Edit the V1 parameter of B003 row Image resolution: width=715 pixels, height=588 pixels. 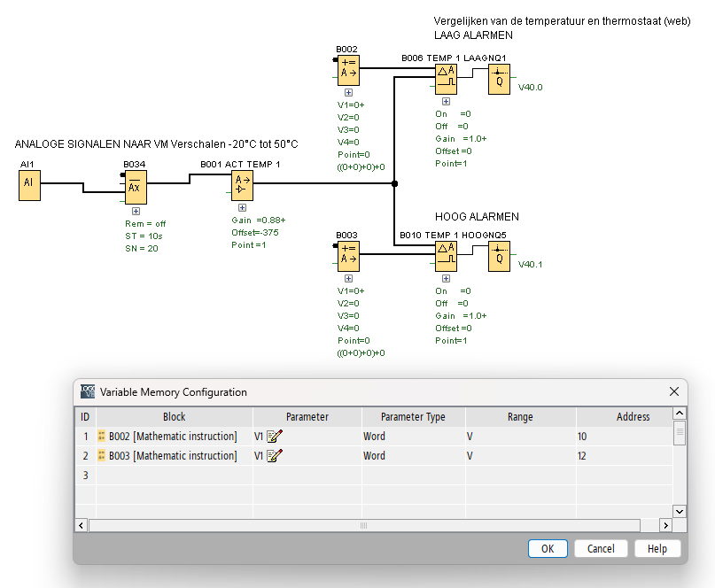tap(275, 456)
